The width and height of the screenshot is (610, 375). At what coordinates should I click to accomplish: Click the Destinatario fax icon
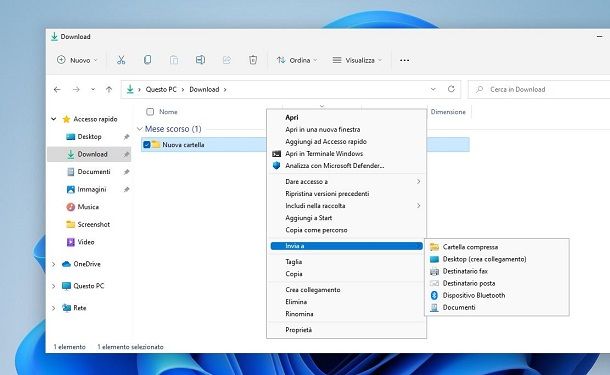(435, 271)
